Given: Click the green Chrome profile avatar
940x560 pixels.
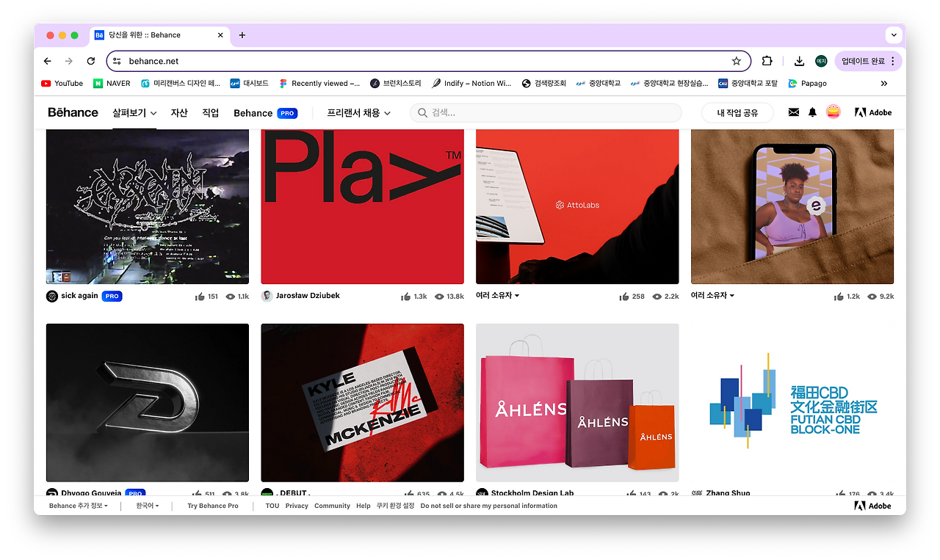Looking at the screenshot, I should tap(823, 61).
